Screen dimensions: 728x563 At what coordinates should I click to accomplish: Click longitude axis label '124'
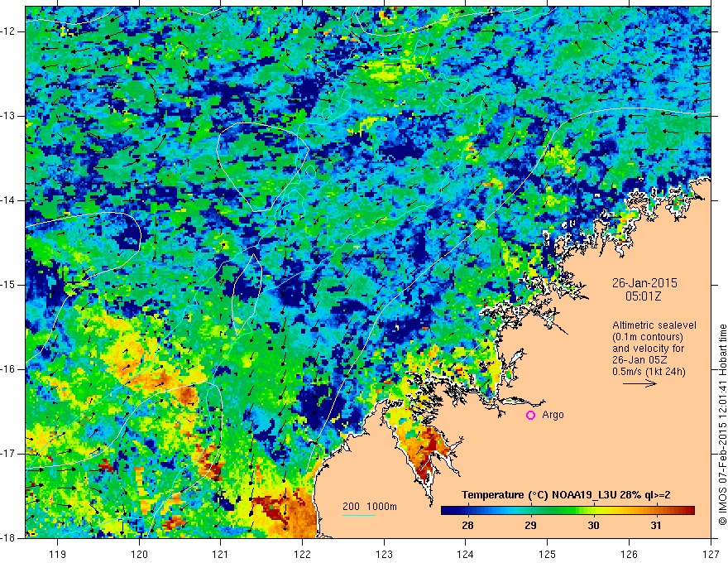pos(466,554)
